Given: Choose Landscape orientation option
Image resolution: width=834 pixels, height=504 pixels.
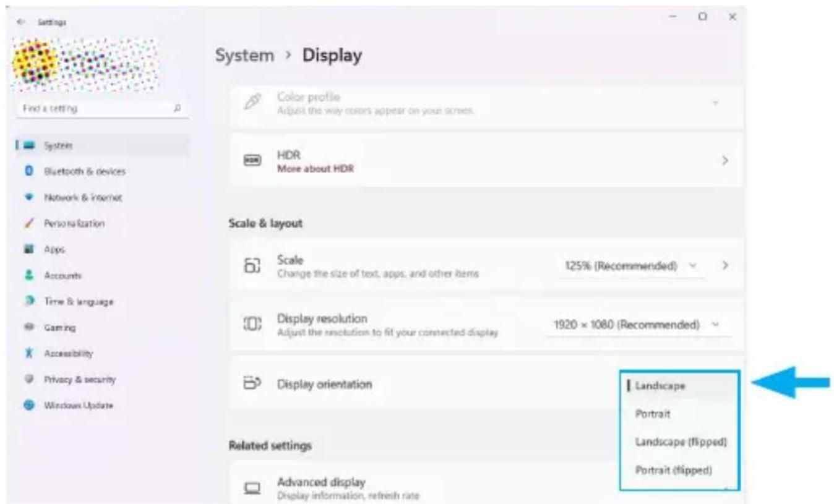Looking at the screenshot, I should [680, 386].
